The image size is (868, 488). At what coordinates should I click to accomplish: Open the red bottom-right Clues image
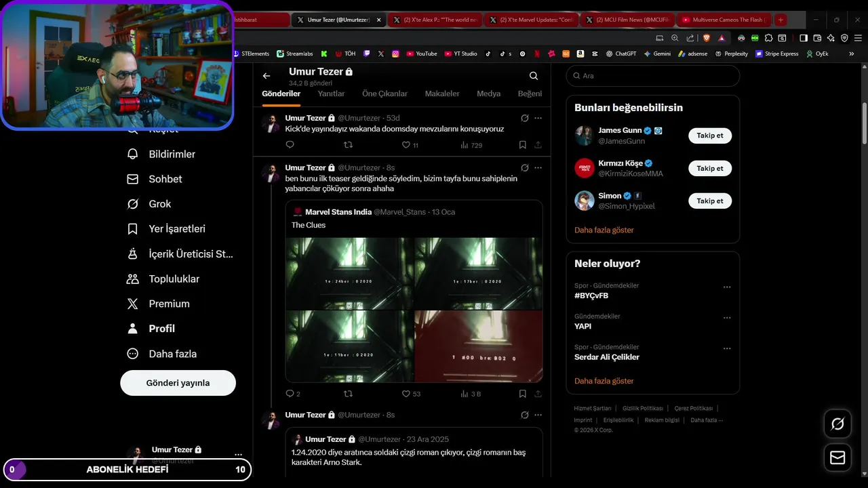479,346
